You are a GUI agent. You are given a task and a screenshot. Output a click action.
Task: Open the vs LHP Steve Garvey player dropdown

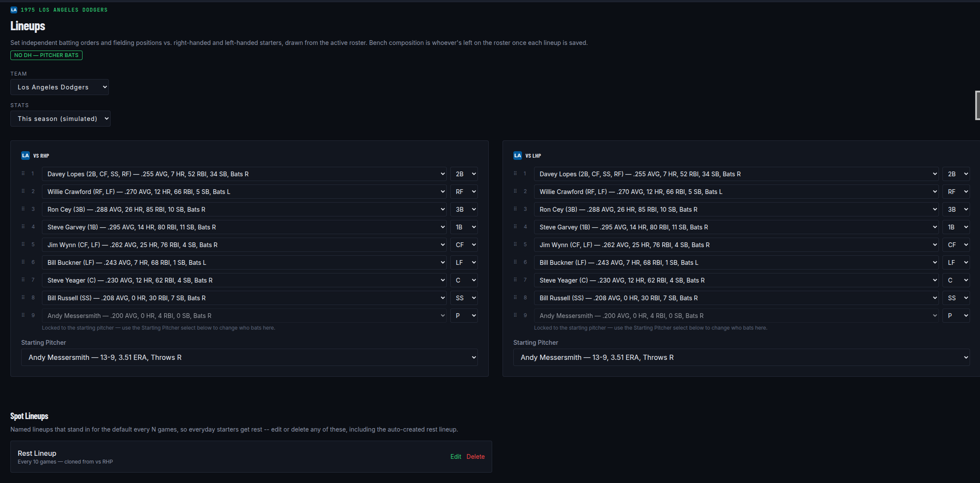point(736,227)
